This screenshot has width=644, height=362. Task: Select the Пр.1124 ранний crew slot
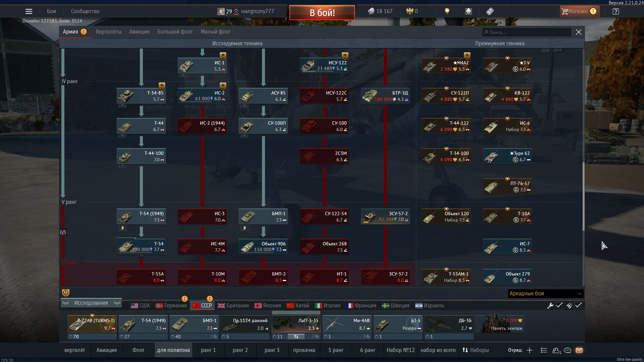pos(245,324)
